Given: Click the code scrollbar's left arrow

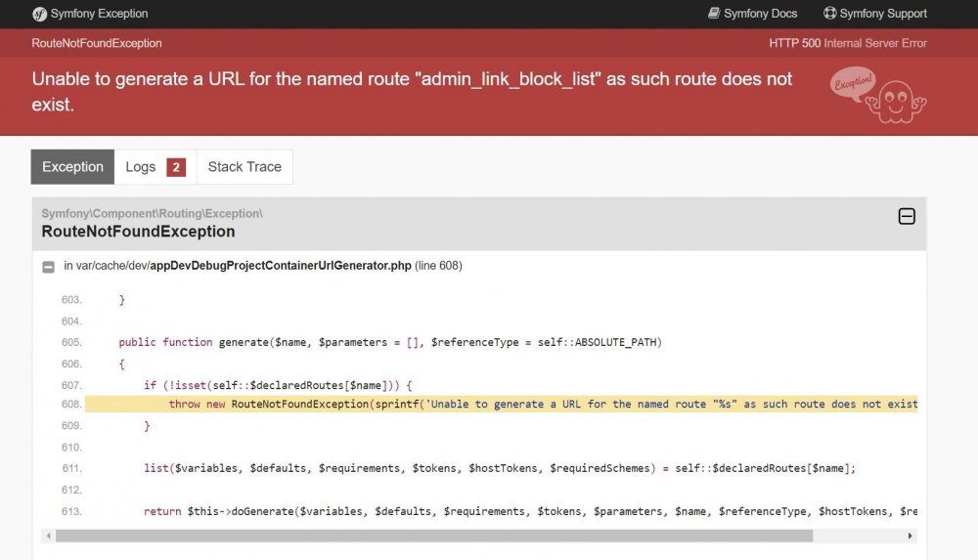Looking at the screenshot, I should (x=49, y=536).
